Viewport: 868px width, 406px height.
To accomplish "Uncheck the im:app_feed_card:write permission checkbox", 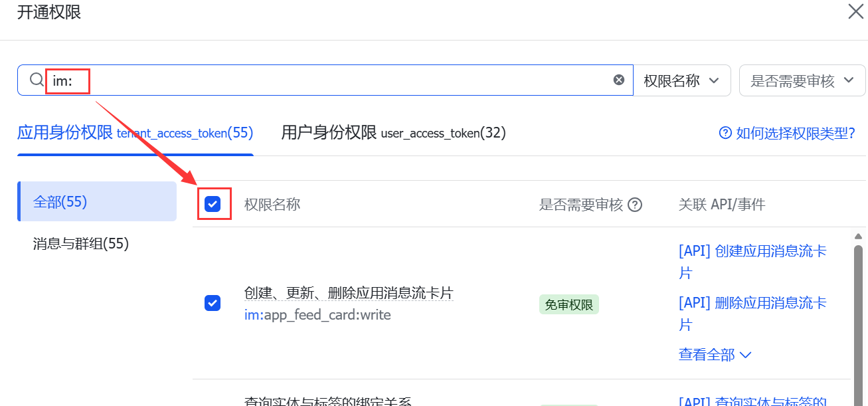I will point(213,304).
